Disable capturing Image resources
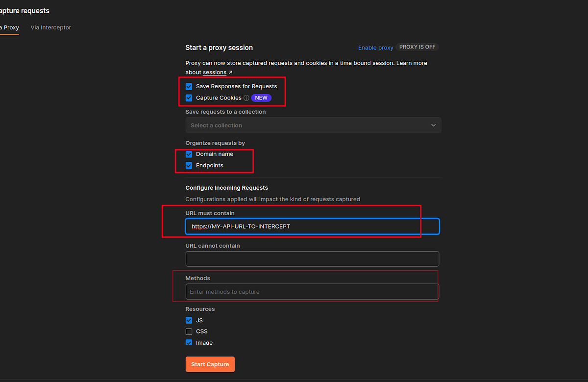The image size is (588, 382). (x=189, y=342)
